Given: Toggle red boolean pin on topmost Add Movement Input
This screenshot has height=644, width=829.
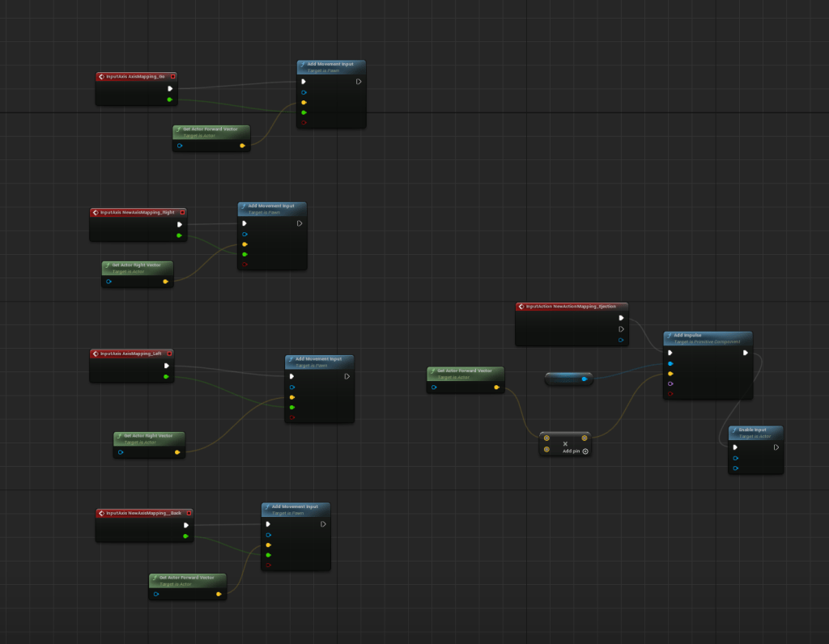Looking at the screenshot, I should coord(304,122).
